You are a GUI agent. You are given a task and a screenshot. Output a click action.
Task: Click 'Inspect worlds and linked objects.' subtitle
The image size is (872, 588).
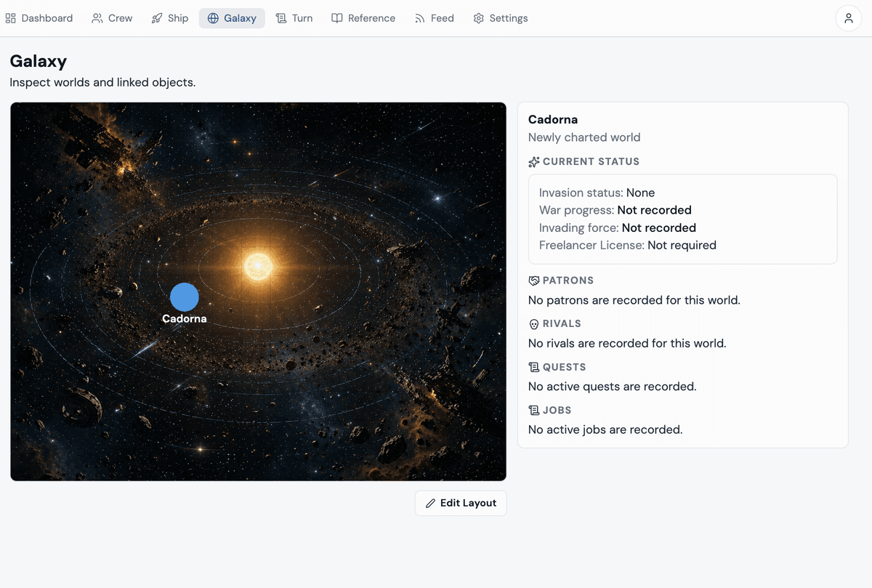[x=102, y=82]
